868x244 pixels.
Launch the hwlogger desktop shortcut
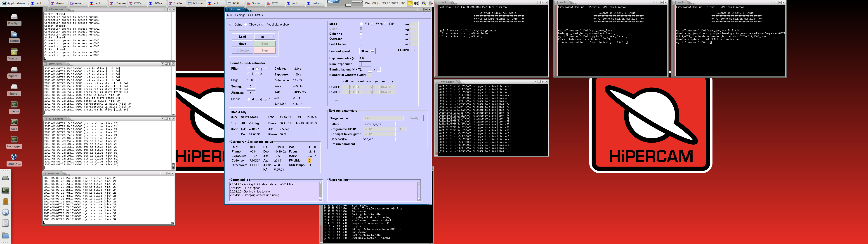pyautogui.click(x=14, y=142)
